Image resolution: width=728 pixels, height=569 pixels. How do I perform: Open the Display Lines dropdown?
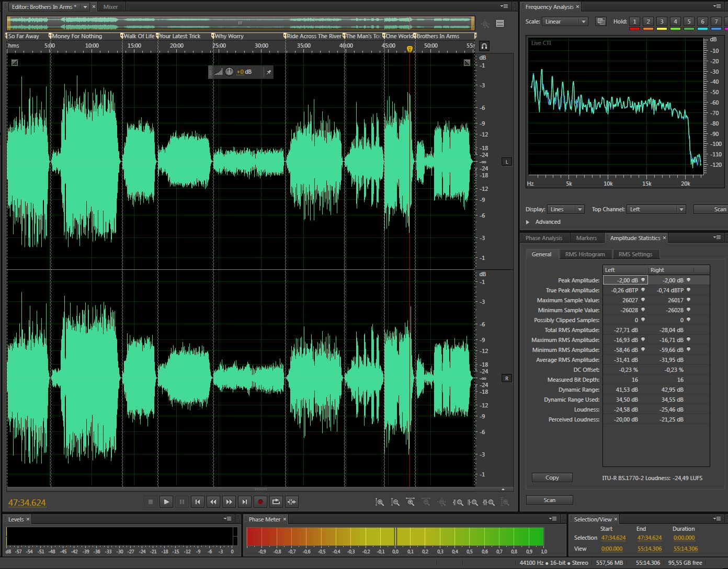tap(565, 209)
